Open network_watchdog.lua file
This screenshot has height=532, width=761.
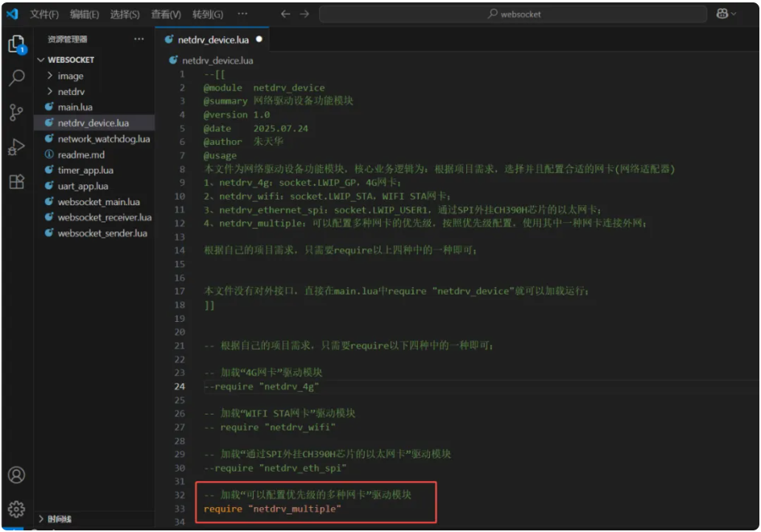pos(104,138)
